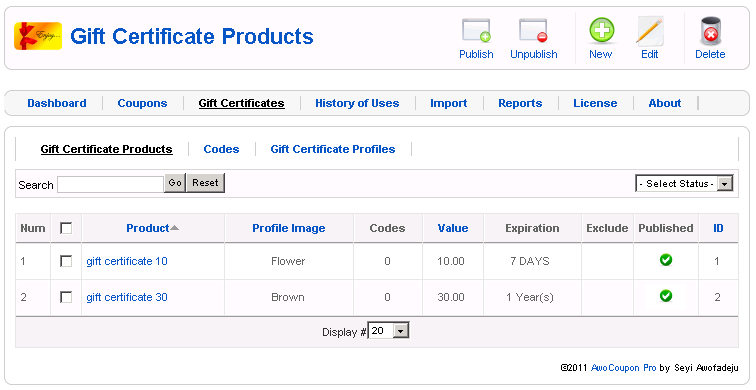Sort by the Profile Image column header

click(289, 228)
